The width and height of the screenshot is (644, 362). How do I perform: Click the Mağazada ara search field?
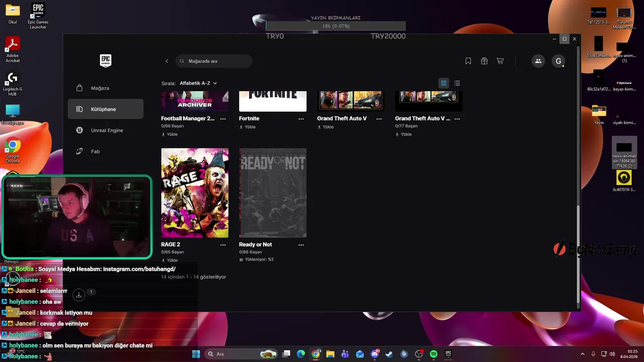tap(214, 61)
